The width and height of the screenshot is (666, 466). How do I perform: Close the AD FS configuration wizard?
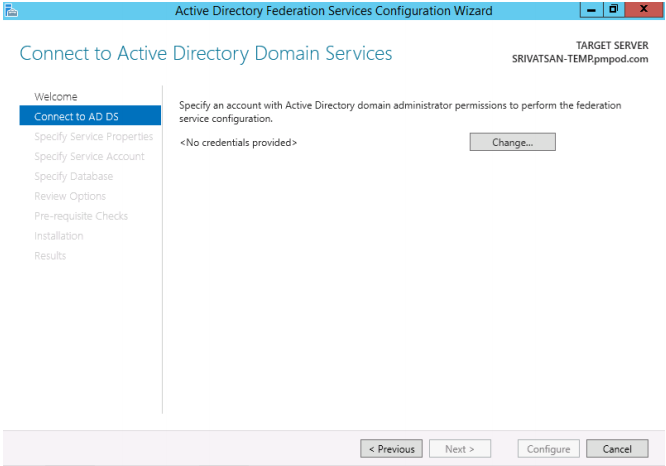tap(644, 9)
